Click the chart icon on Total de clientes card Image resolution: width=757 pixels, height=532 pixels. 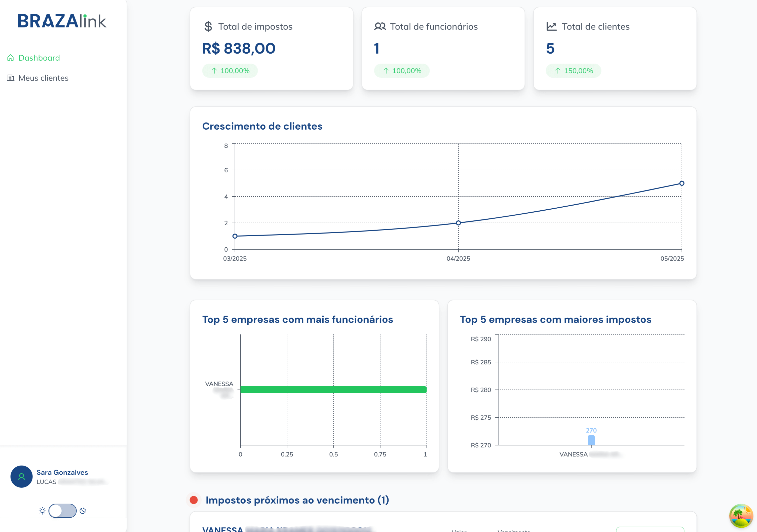tap(552, 26)
